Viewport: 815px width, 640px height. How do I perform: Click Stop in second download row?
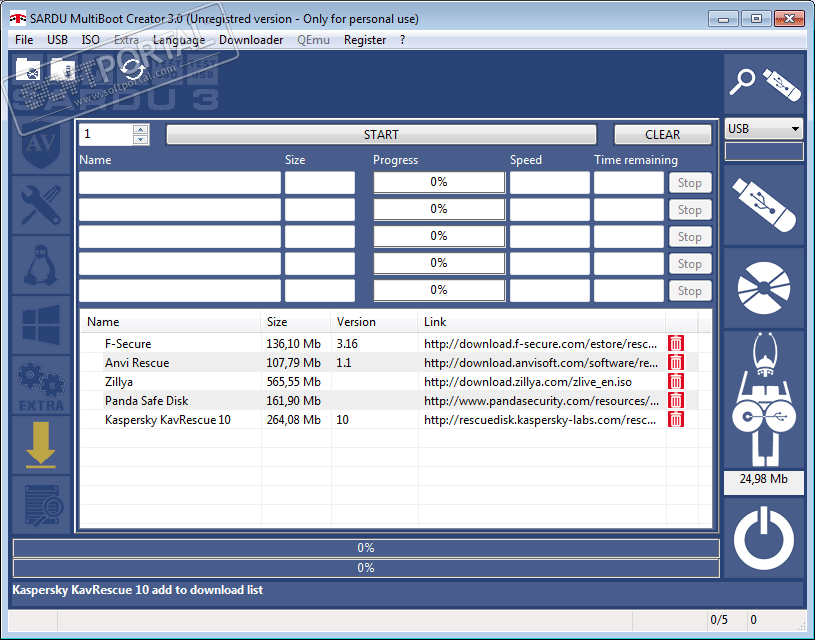tap(689, 210)
